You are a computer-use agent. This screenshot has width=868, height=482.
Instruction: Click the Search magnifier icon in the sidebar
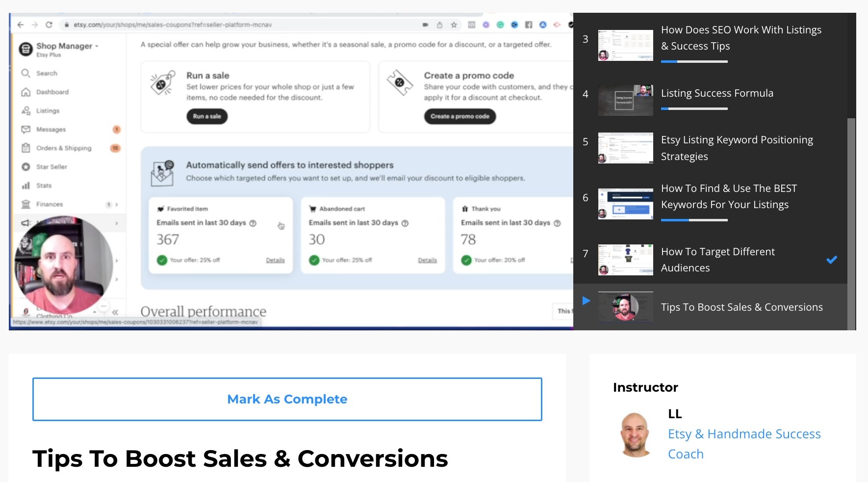[x=26, y=73]
